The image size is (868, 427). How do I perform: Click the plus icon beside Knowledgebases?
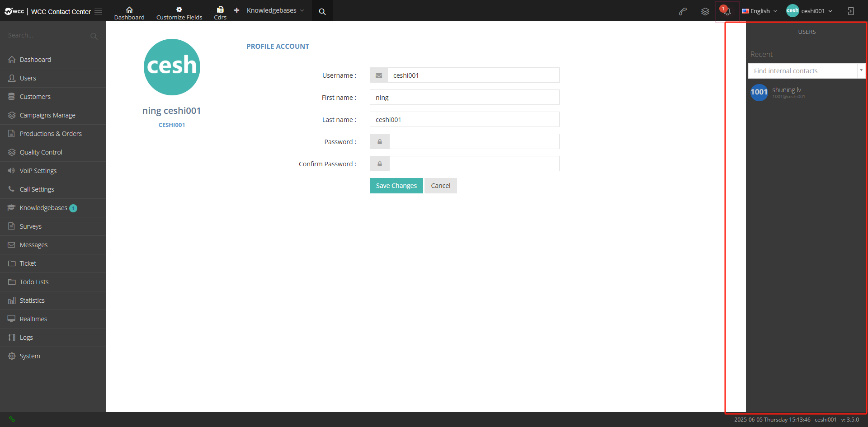tap(236, 10)
